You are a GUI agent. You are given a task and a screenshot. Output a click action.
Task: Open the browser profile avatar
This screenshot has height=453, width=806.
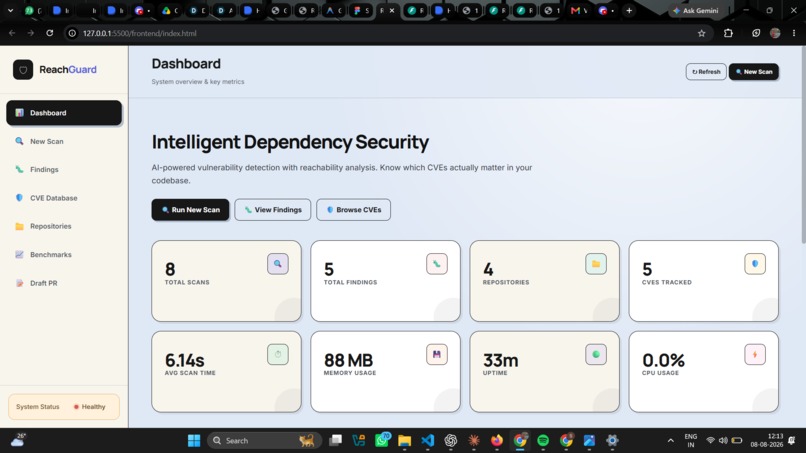775,33
